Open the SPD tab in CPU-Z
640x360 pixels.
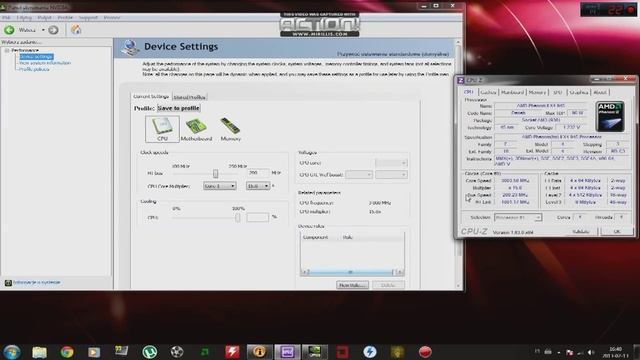point(558,93)
